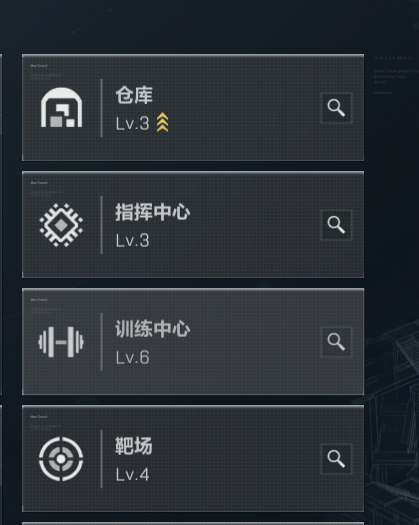Click the 仓库 warehouse building icon
419x525 pixels.
point(61,107)
